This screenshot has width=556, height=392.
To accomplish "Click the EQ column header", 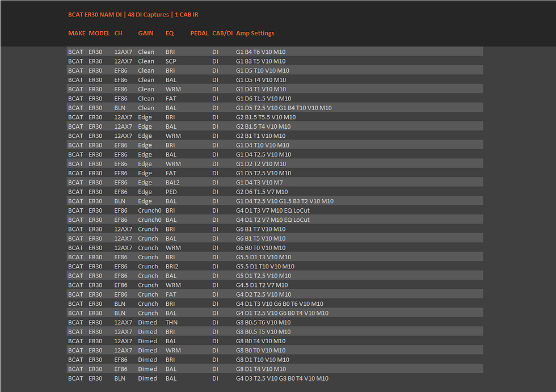I will (x=170, y=33).
